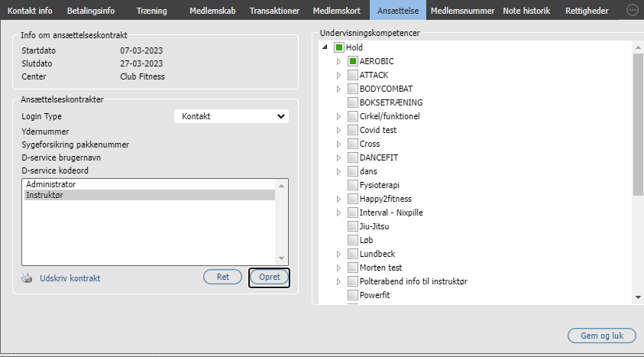Viewport: 644px width, 357px height.
Task: Check the Polterabend info til instruktør checkbox
Action: tap(352, 281)
